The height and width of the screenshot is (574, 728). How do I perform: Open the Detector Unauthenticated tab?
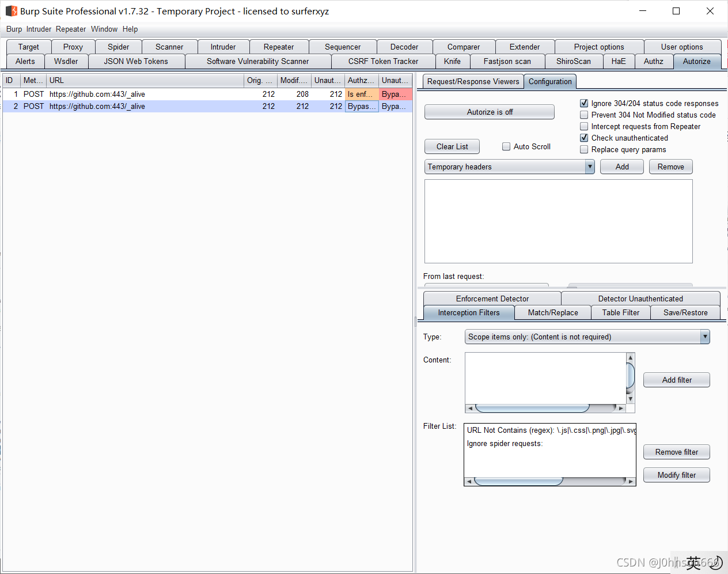tap(640, 299)
